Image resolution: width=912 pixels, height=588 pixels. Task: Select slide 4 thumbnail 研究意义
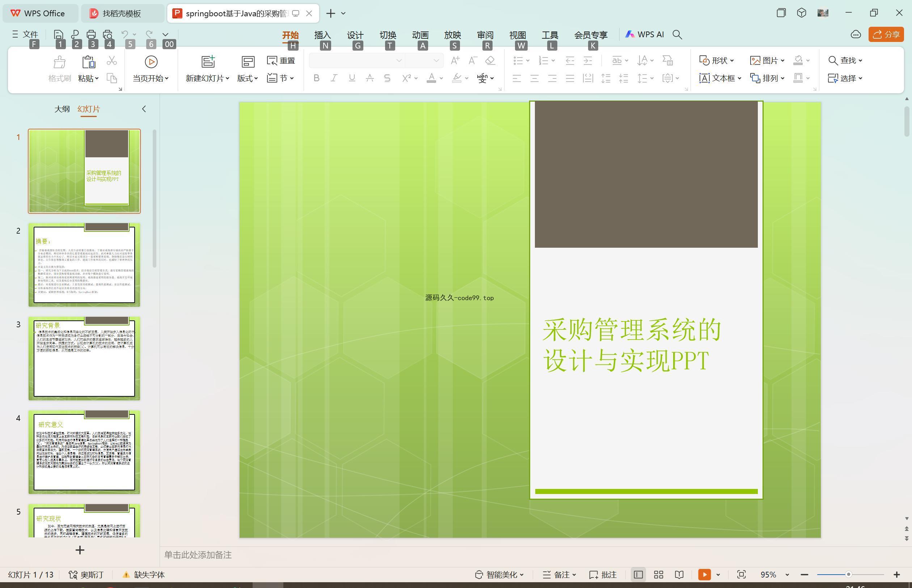tap(84, 452)
